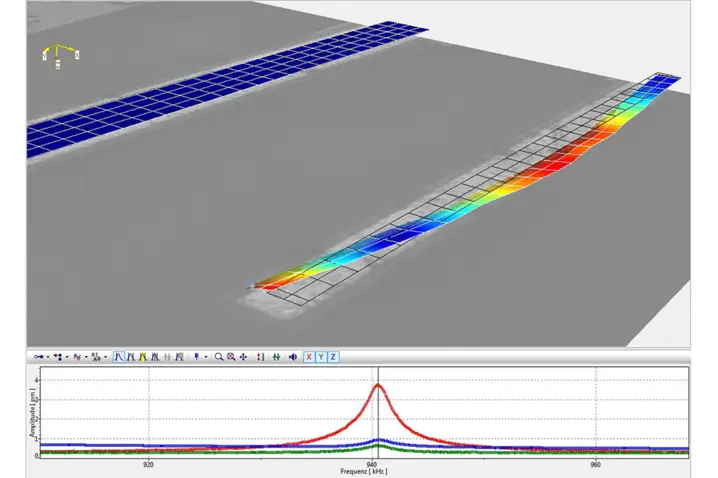The width and height of the screenshot is (718, 478).
Task: Click the second magnifier zoom icon
Action: point(230,357)
